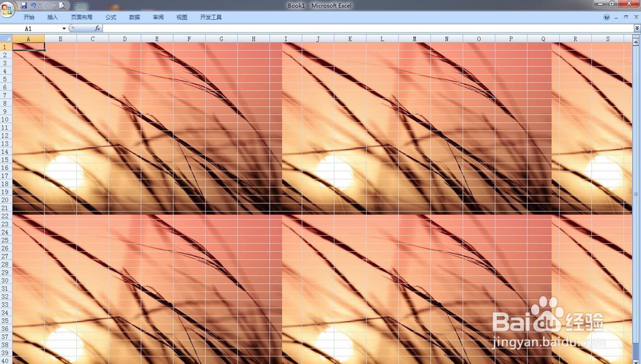This screenshot has width=641, height=364.
Task: Select row 30 header
Action: click(x=6, y=280)
